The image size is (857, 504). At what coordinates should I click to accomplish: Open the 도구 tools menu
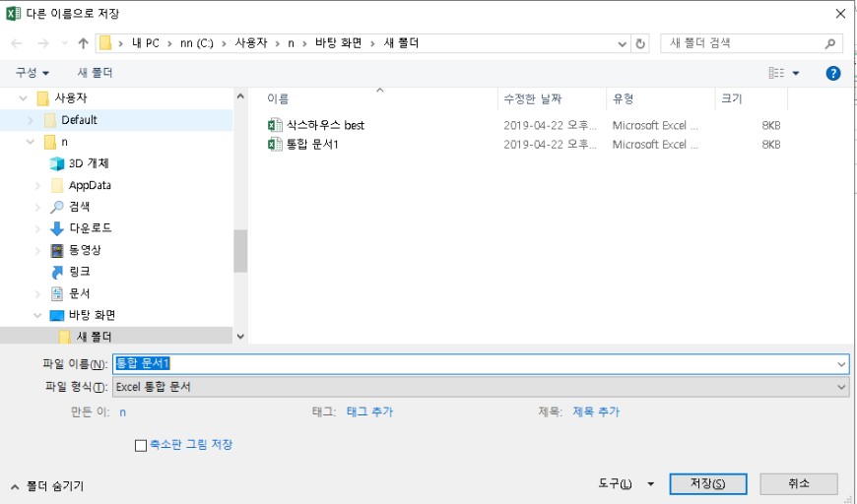626,483
